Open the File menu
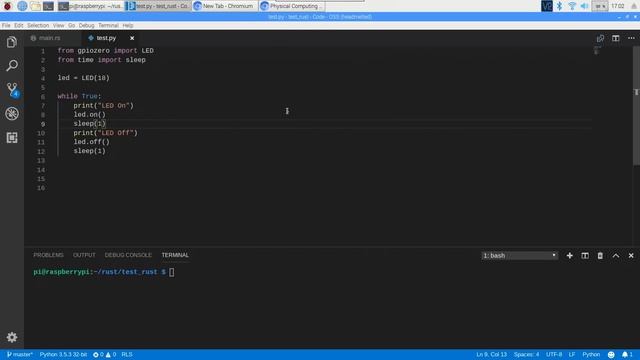The height and width of the screenshot is (360, 640). click(6, 25)
